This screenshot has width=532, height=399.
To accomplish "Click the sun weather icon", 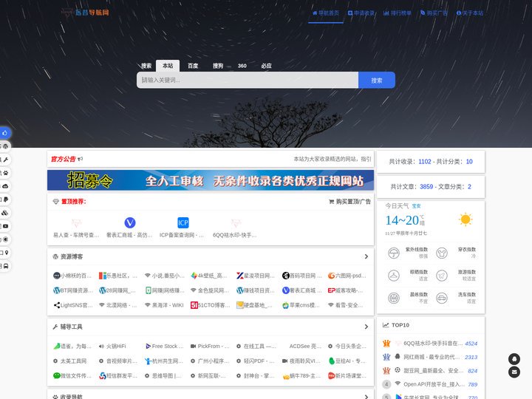I will pyautogui.click(x=465, y=219).
